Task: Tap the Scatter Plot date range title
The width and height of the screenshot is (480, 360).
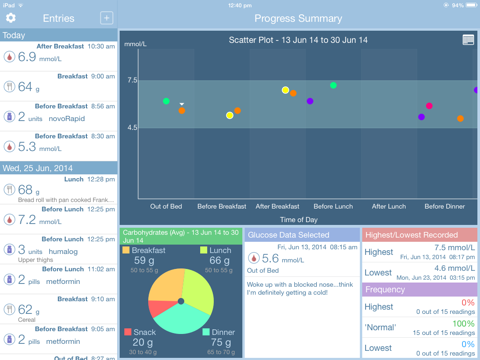Action: pyautogui.click(x=298, y=40)
